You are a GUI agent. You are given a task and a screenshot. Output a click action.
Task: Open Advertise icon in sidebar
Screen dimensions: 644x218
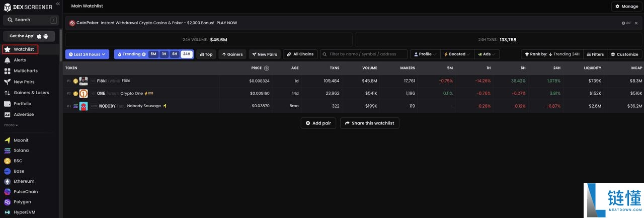click(x=8, y=114)
